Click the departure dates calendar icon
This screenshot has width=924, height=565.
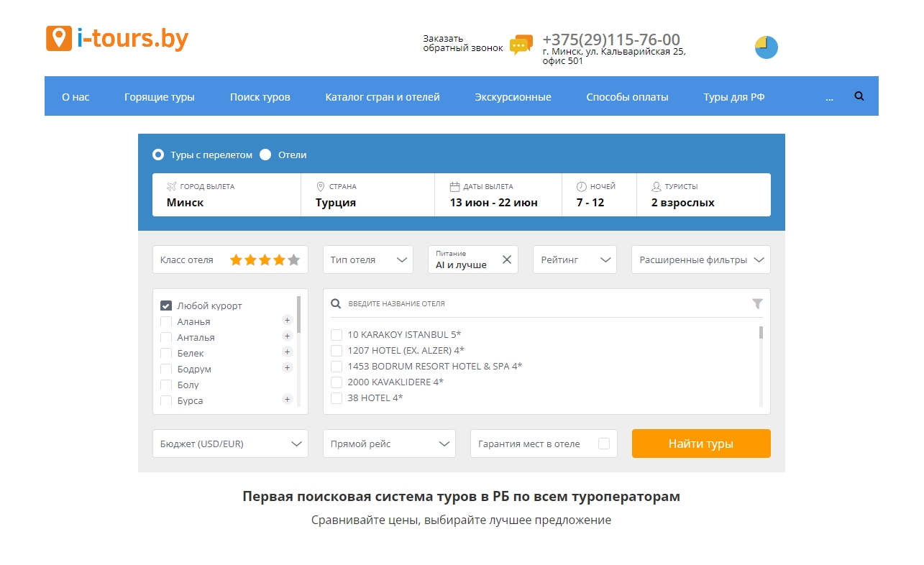[454, 186]
